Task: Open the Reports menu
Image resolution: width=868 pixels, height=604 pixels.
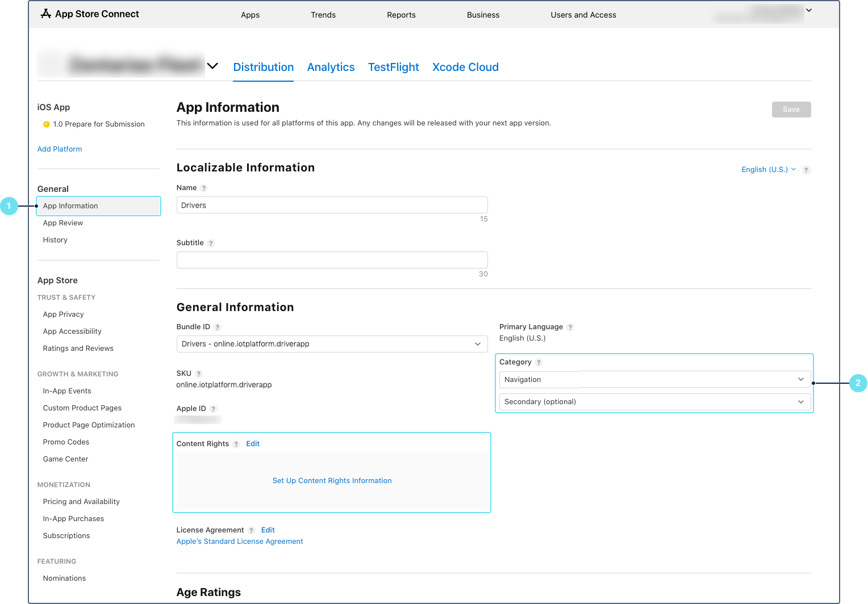Action: pyautogui.click(x=401, y=15)
